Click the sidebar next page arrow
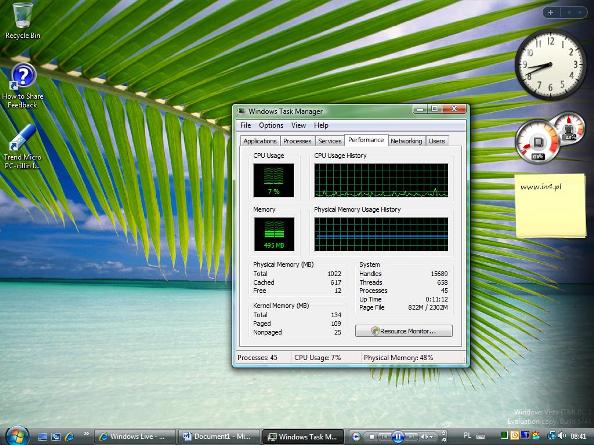 [x=580, y=12]
